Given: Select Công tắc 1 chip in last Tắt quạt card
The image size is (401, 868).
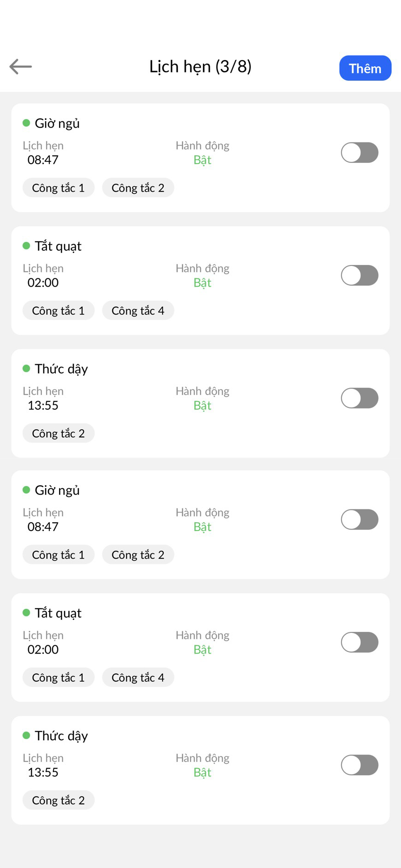Looking at the screenshot, I should 59,677.
